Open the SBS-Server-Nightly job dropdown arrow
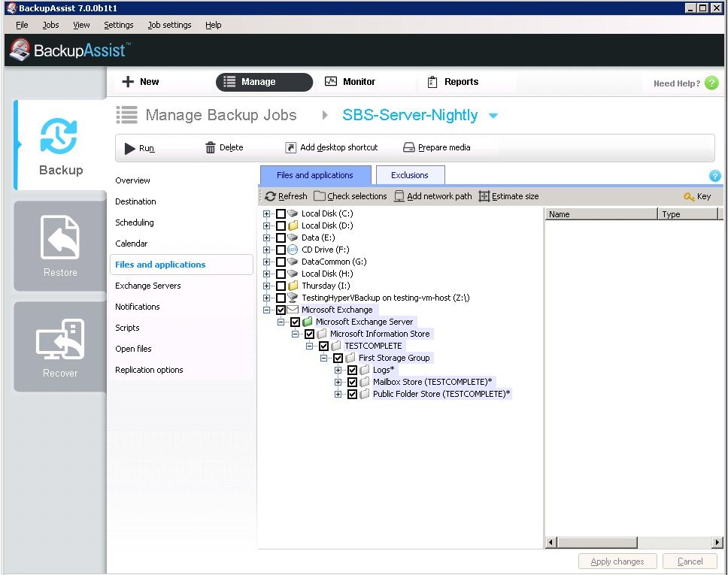728x575 pixels. (x=493, y=116)
